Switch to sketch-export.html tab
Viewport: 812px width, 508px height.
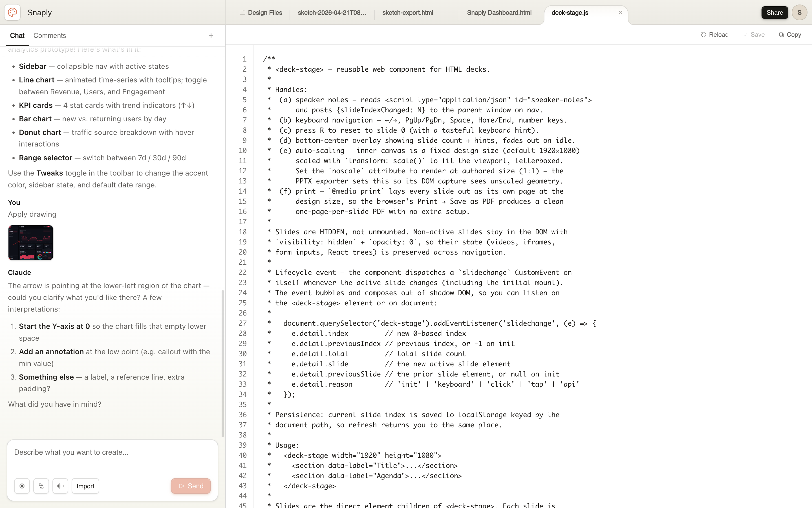coord(408,13)
